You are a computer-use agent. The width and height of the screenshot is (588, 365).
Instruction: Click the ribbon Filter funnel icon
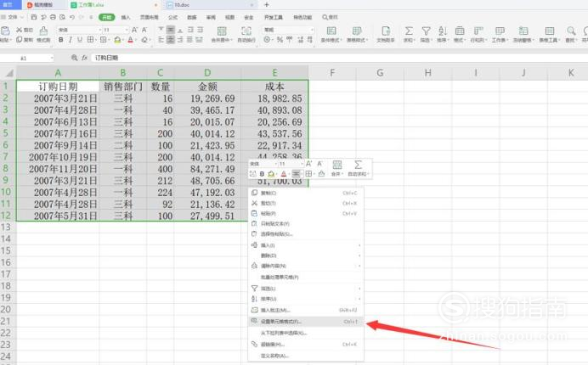click(x=426, y=31)
